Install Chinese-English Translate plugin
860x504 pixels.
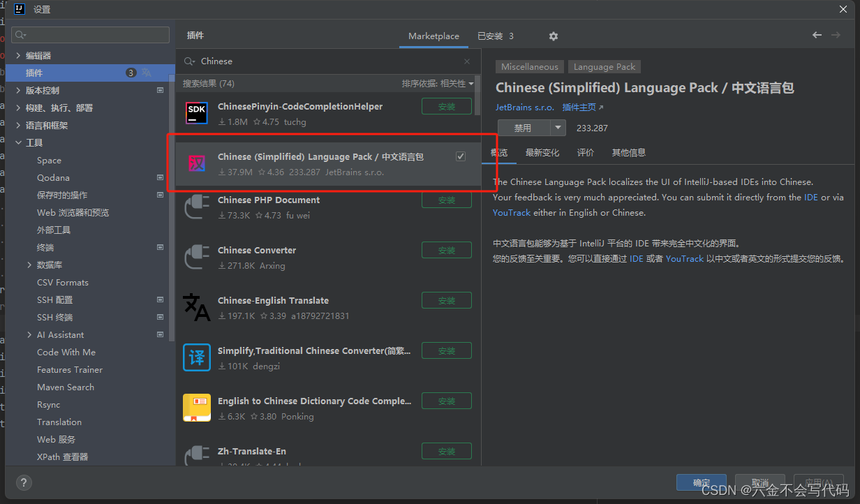(x=447, y=300)
